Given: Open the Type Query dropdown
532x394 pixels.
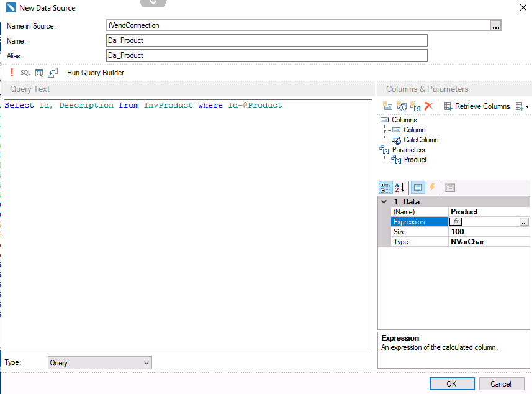Looking at the screenshot, I should click(100, 363).
